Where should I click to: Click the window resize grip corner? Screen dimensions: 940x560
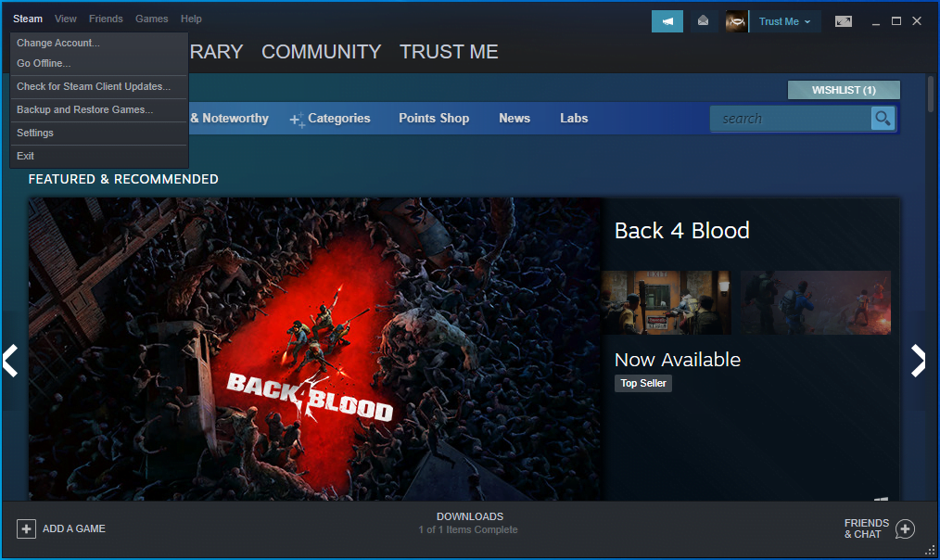[x=930, y=551]
